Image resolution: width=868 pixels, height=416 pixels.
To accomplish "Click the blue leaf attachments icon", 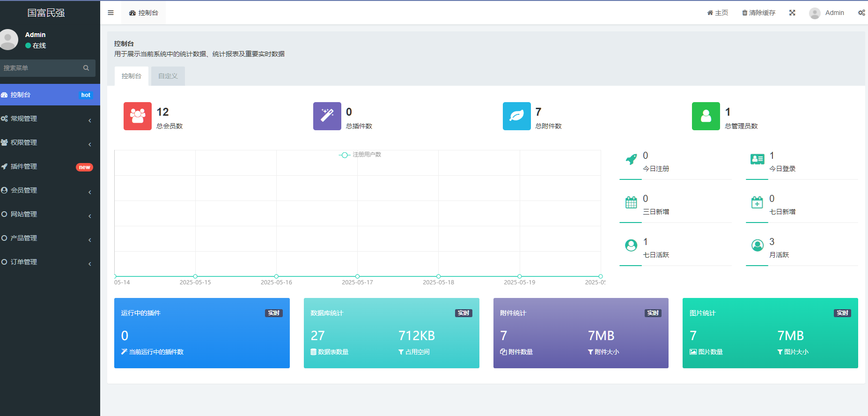I will coord(516,116).
